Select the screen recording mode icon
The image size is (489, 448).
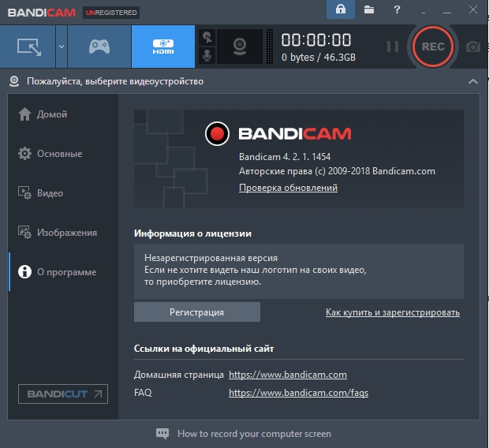(28, 47)
